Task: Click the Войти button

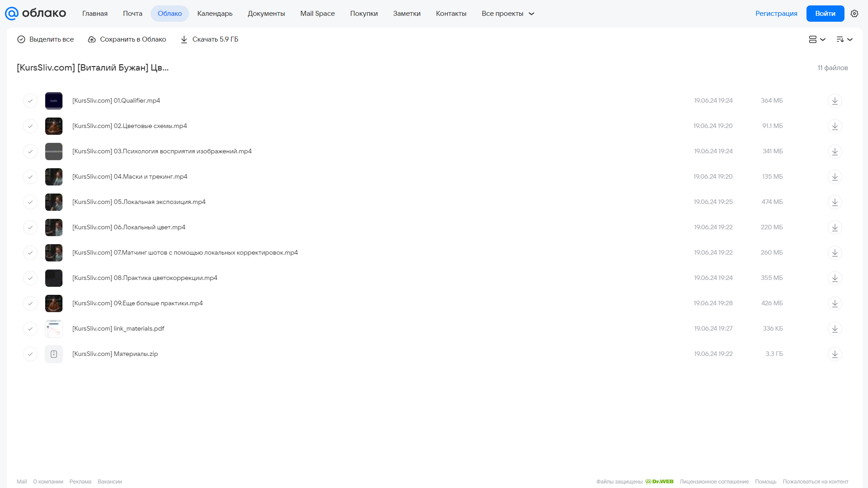Action: pyautogui.click(x=825, y=14)
